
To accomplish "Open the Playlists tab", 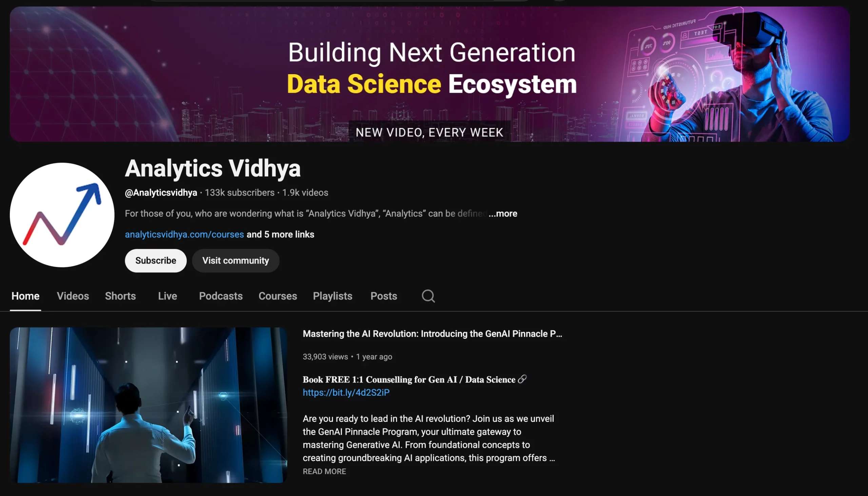I will [x=332, y=296].
